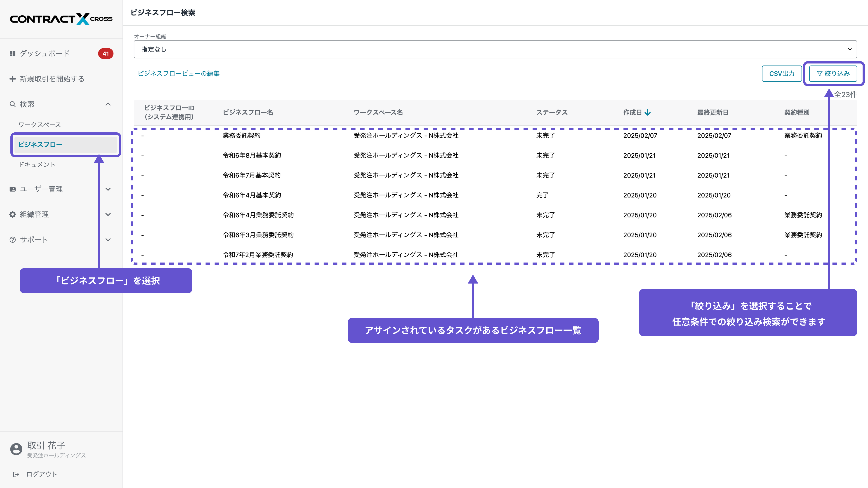Screen dimensions: 868x488
Task: Click the ユーザー管理 folder icon
Action: [12, 189]
